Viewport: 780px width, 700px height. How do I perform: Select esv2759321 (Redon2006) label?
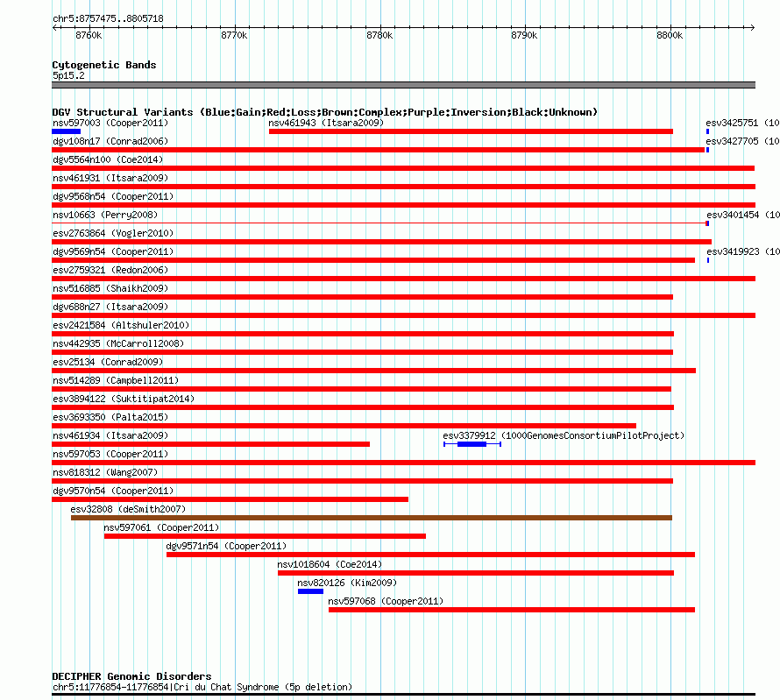point(110,270)
